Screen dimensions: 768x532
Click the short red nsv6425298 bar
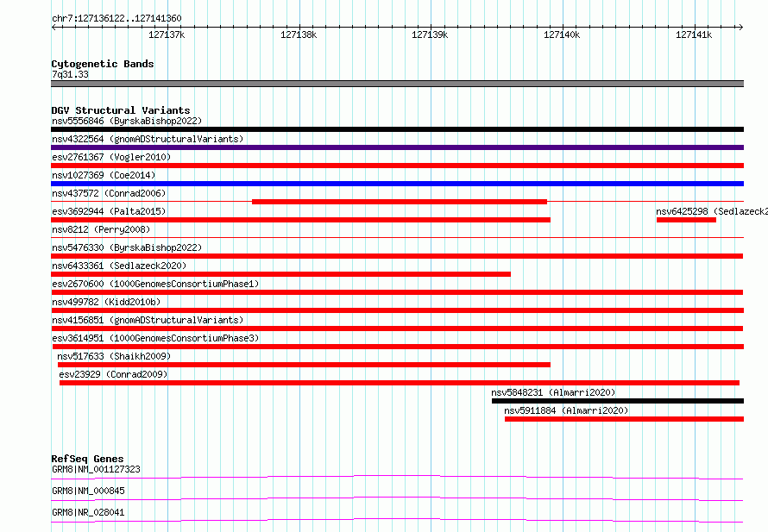coord(686,220)
